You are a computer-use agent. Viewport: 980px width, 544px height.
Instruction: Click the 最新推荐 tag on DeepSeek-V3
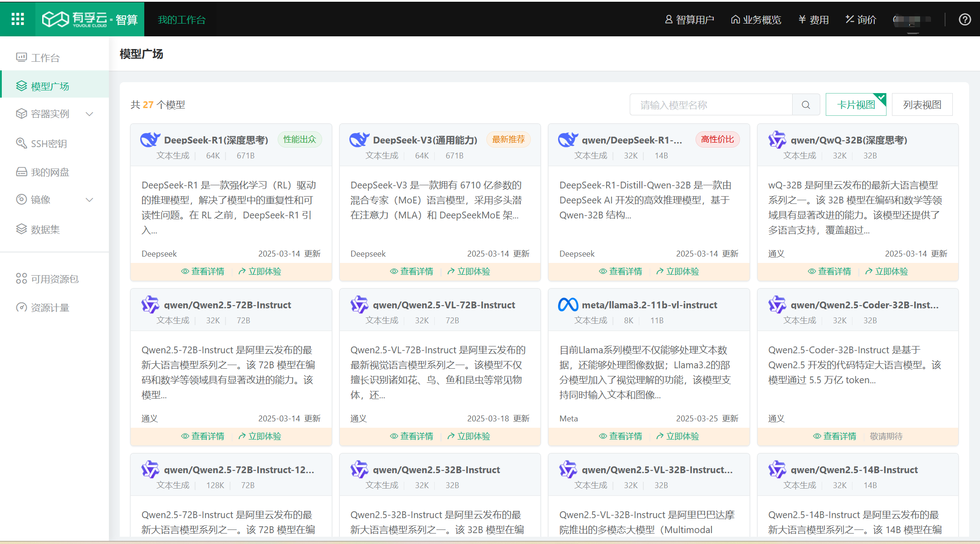(x=508, y=139)
